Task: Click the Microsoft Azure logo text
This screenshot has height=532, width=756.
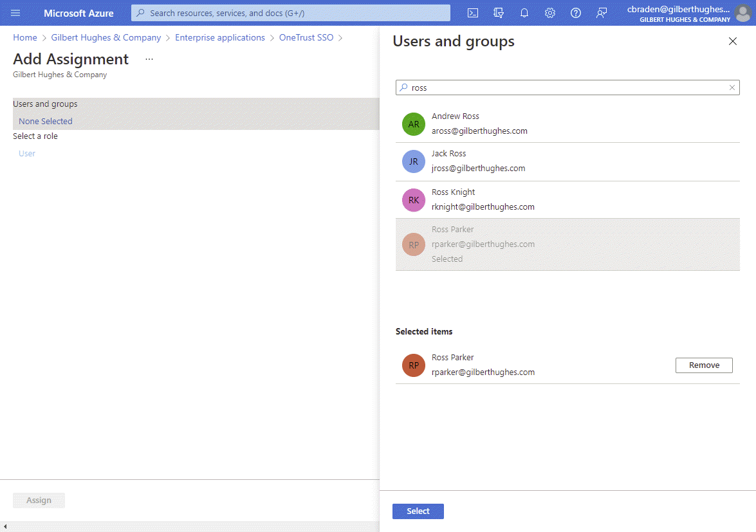Action: (x=78, y=13)
